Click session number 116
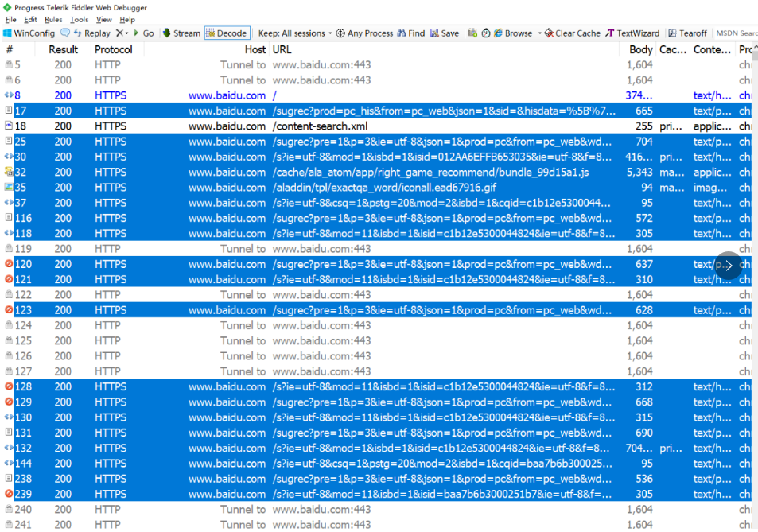758x532 pixels. pos(23,218)
